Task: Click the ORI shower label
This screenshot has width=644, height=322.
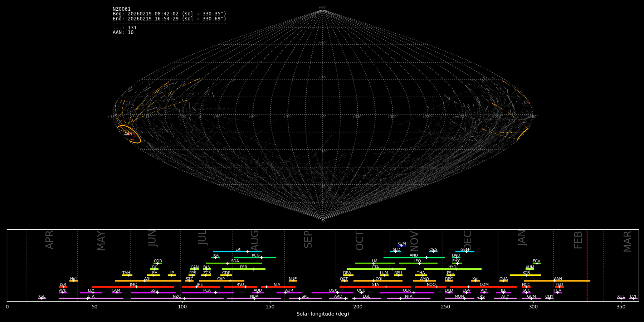Action: coord(379,279)
